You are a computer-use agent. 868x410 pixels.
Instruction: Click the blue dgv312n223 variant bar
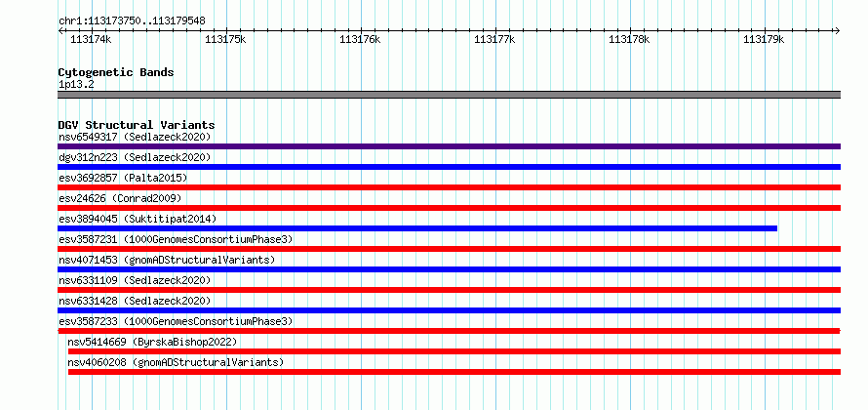click(449, 167)
